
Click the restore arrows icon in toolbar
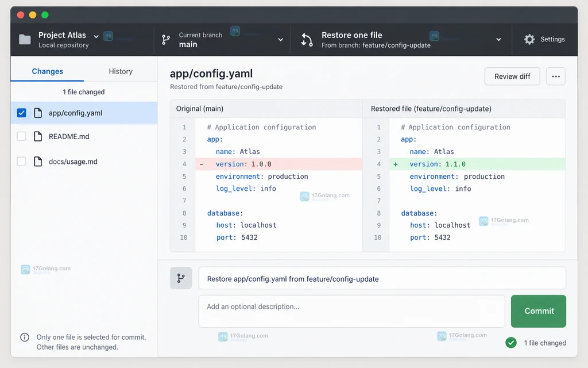click(x=307, y=40)
